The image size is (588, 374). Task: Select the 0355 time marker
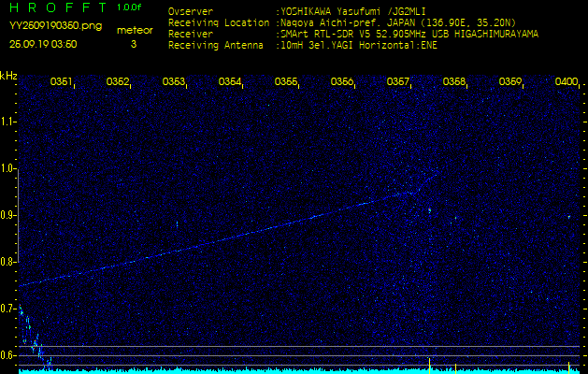click(286, 82)
